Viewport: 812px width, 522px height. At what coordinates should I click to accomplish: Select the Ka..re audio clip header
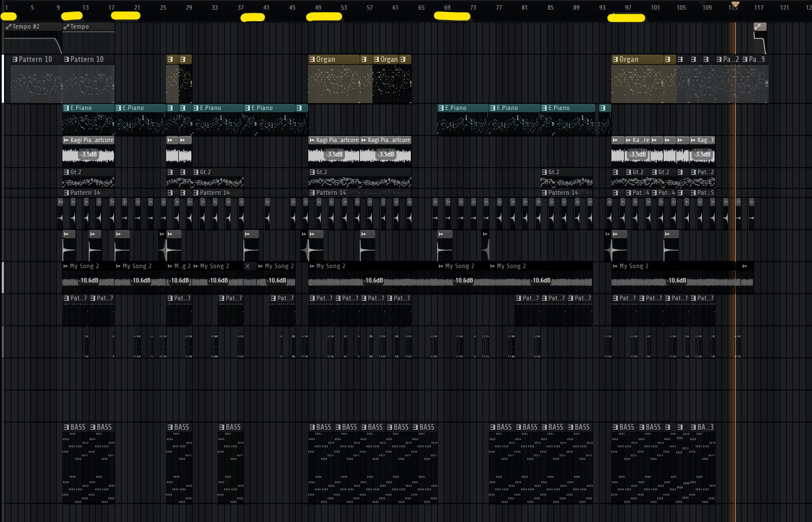point(640,140)
